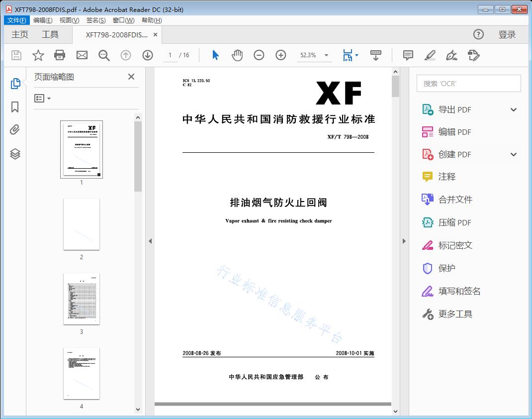Open the 文件 menu
The width and height of the screenshot is (532, 419).
tap(16, 20)
